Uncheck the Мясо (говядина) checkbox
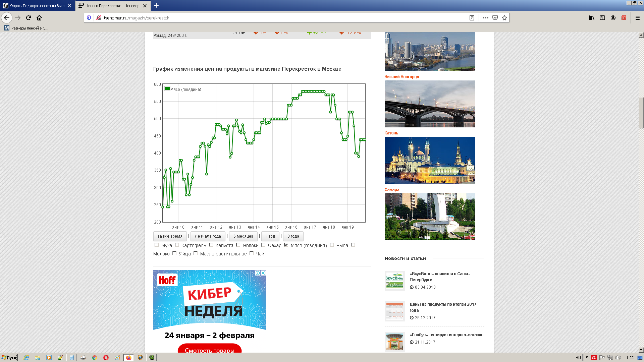The height and width of the screenshot is (362, 644). pyautogui.click(x=286, y=245)
